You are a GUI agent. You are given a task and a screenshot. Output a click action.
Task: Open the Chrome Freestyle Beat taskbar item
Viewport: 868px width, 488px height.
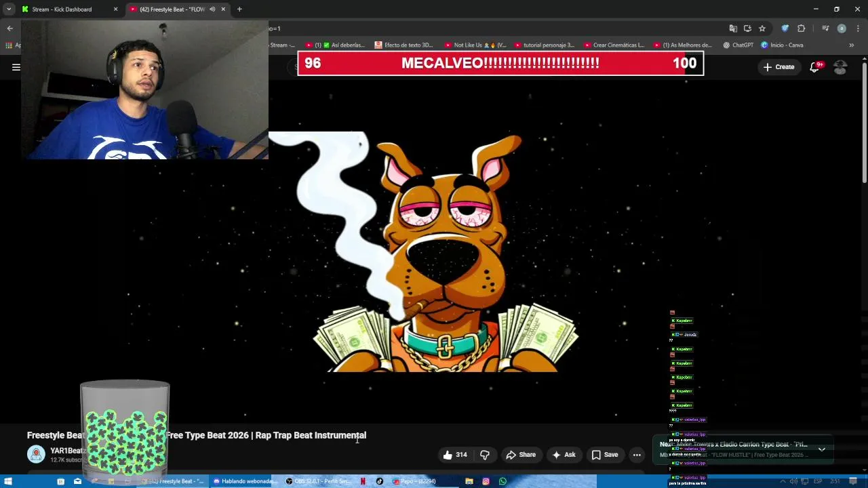tap(173, 481)
